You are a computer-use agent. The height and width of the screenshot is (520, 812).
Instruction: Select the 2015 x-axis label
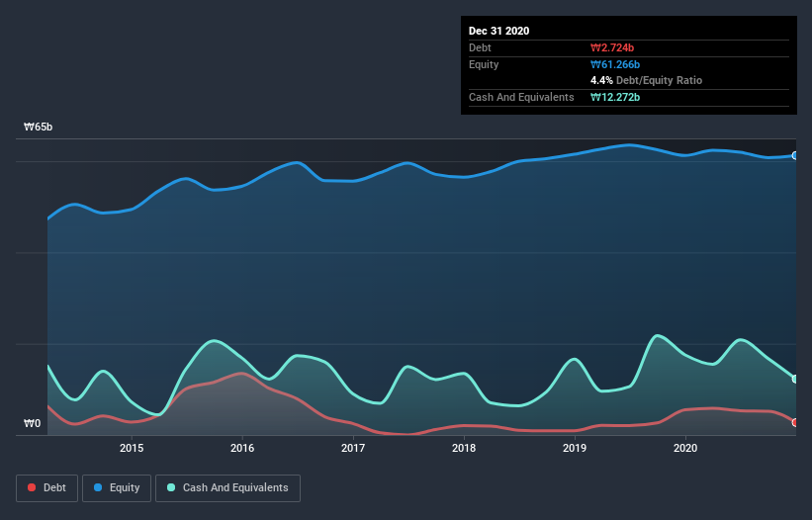pyautogui.click(x=132, y=448)
